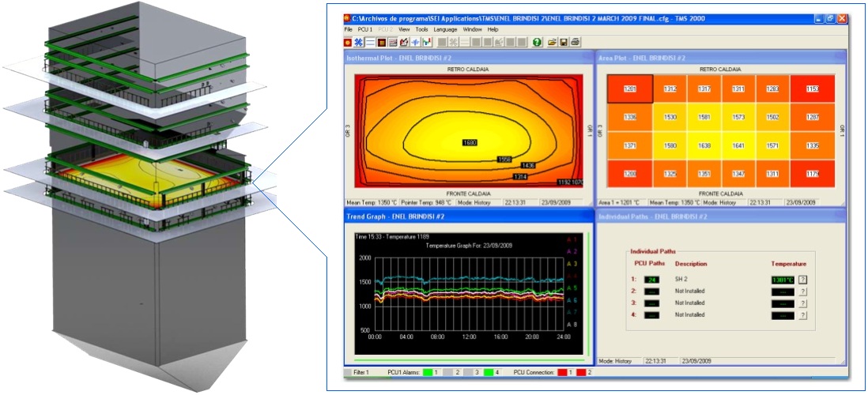Click the blue star paths toolbar icon
Image resolution: width=868 pixels, height=395 pixels.
coord(359,41)
